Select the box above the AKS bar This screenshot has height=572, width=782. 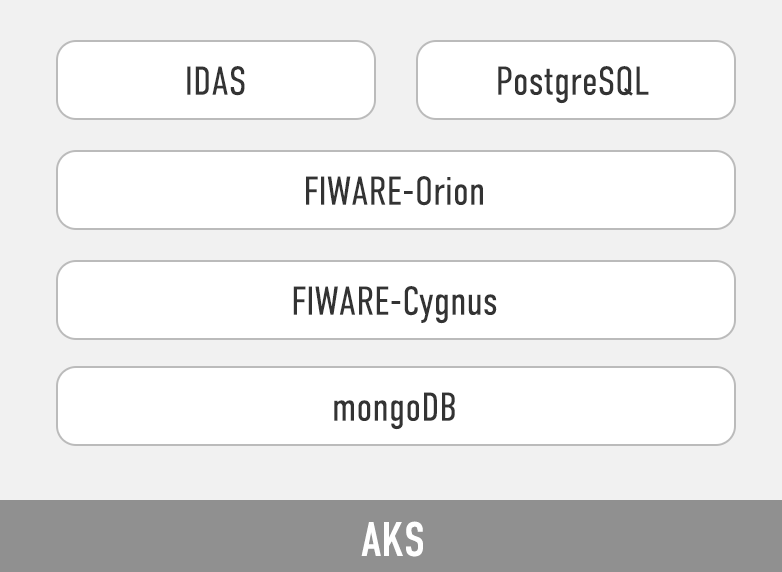point(396,406)
